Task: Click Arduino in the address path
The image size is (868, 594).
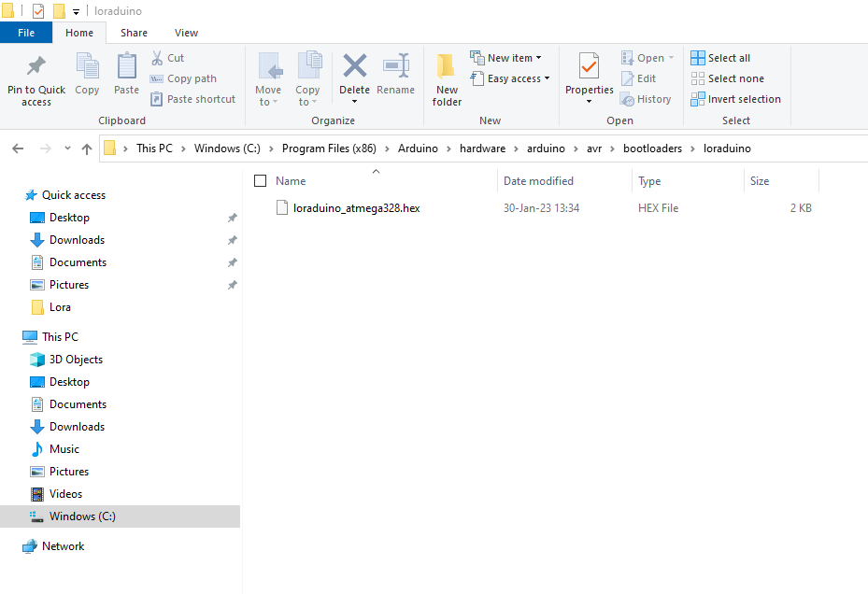Action: coord(418,148)
